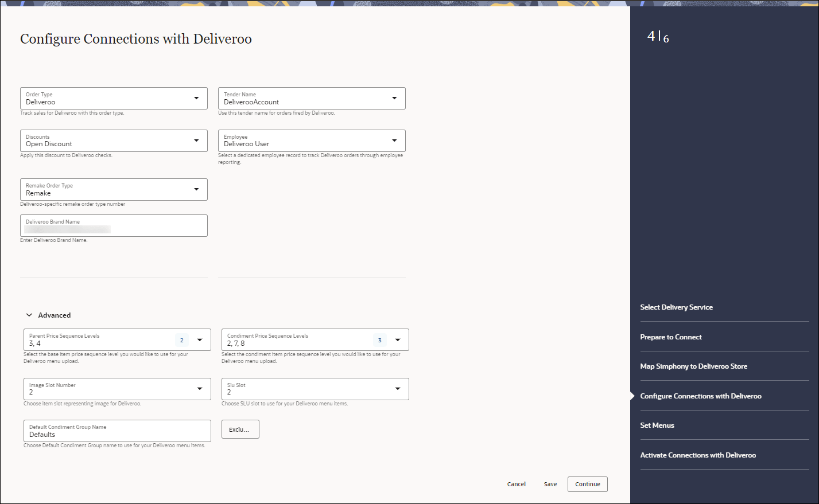Continue to the next step
Image resolution: width=819 pixels, height=504 pixels.
588,484
